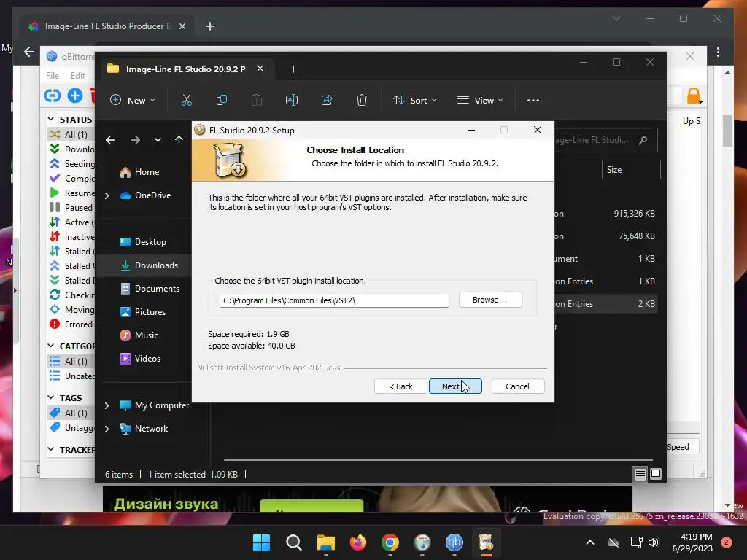This screenshot has height=560, width=747.
Task: Click the qBittorrent lock icon
Action: click(694, 96)
